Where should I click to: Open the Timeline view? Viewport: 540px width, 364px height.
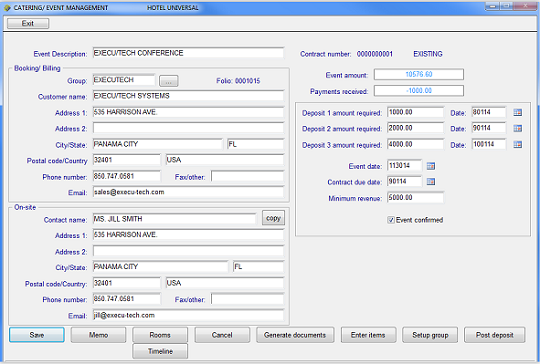coord(160,351)
